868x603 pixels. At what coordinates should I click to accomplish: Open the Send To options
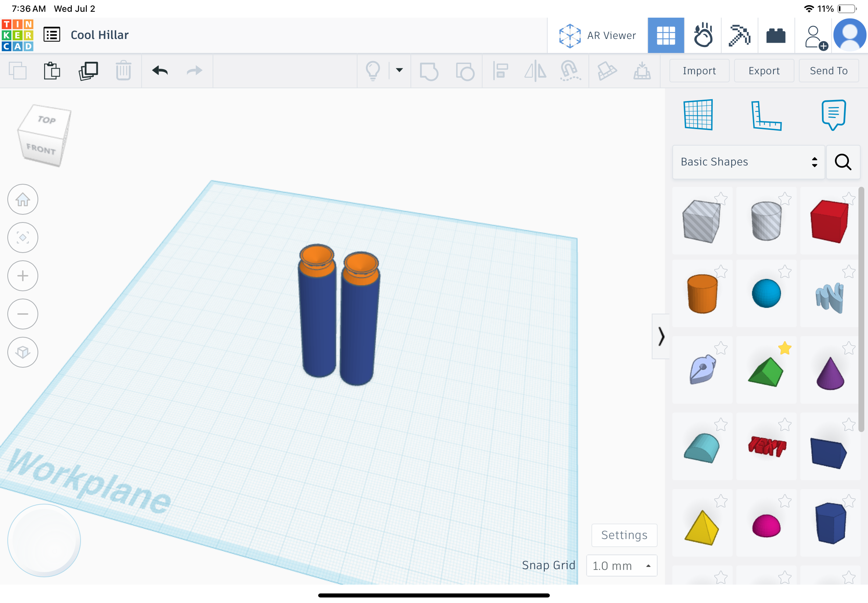[x=828, y=71]
